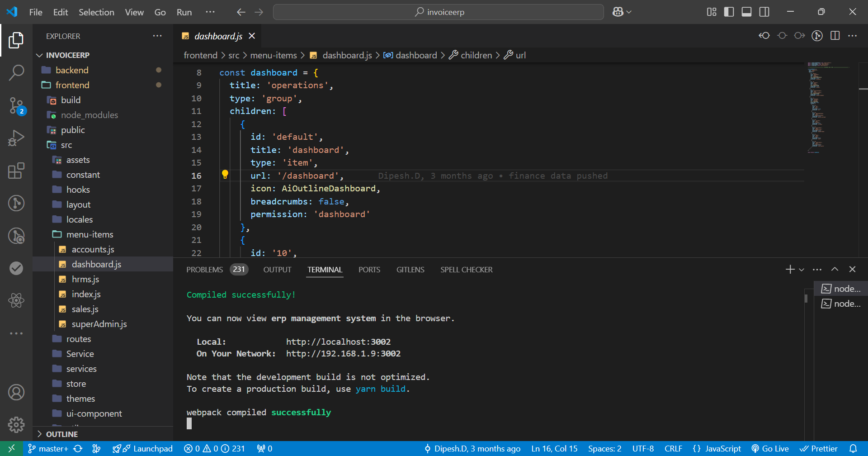
Task: Toggle the bottom panel layout button
Action: (746, 12)
